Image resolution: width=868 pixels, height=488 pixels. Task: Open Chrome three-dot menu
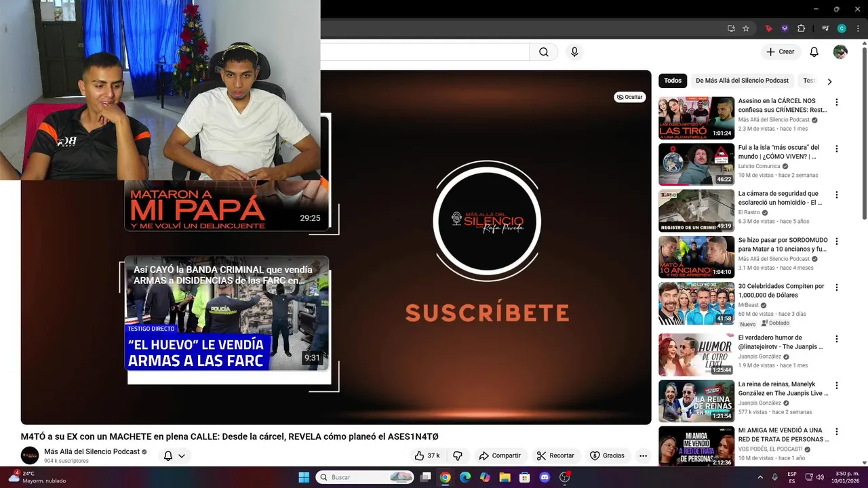[858, 28]
